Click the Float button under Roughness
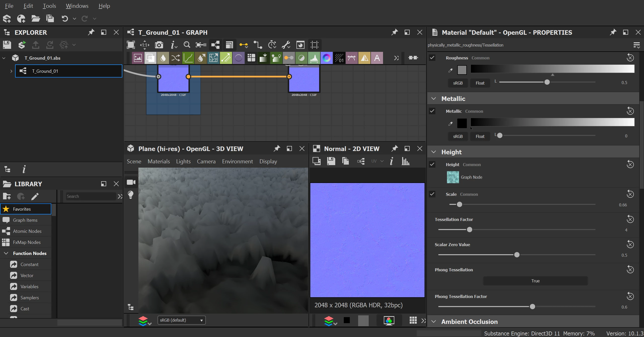Viewport: 644px width, 337px height. 480,83
